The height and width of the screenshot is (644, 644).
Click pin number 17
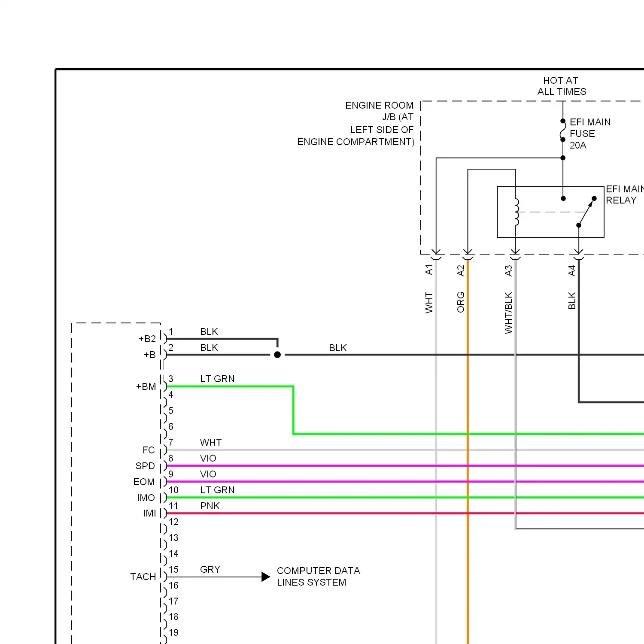click(173, 601)
